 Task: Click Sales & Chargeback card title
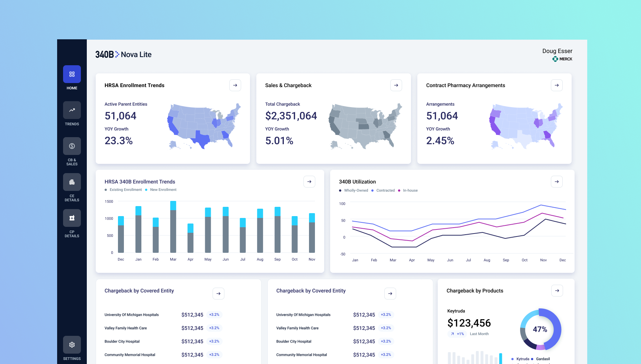pyautogui.click(x=288, y=85)
